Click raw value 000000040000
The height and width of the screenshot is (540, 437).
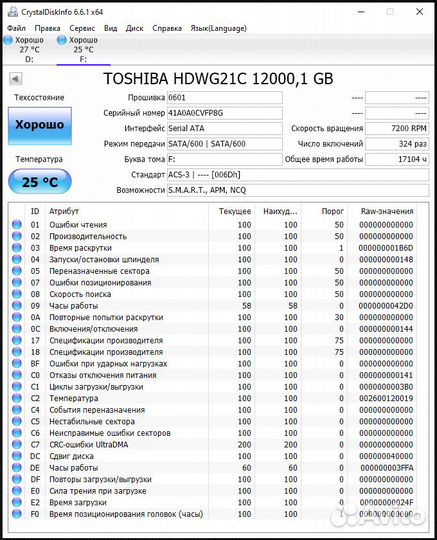coord(386,456)
